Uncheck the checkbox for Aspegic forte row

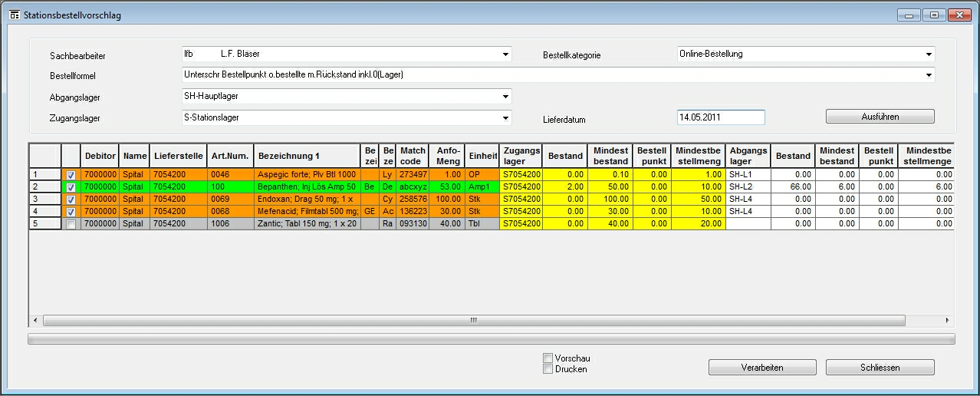click(71, 175)
